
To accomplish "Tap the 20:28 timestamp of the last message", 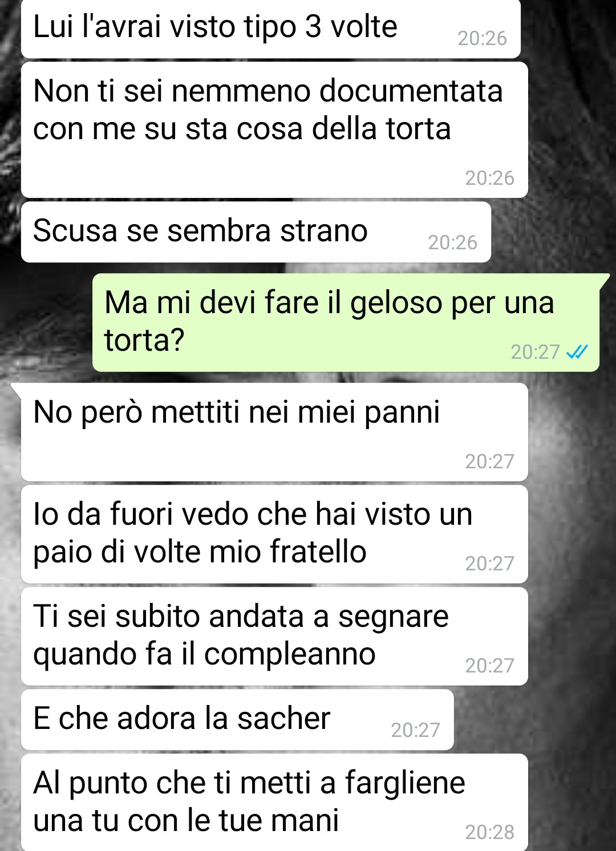I will tap(489, 832).
